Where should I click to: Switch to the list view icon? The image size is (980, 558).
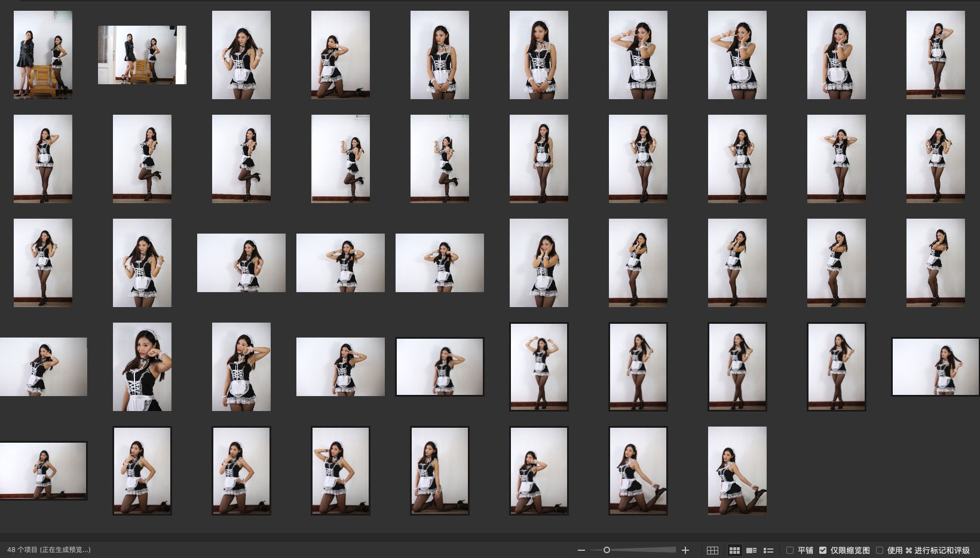click(x=768, y=550)
